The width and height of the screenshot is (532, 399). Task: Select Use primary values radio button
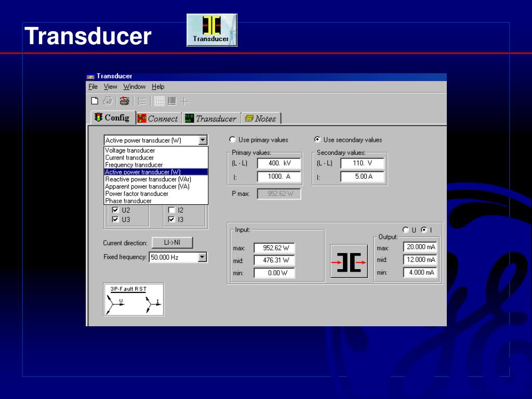pyautogui.click(x=232, y=139)
